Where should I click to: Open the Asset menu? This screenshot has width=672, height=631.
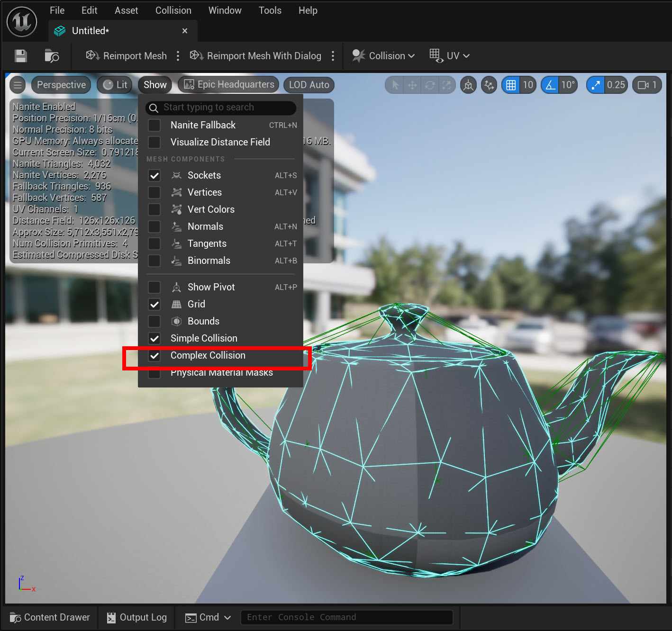(126, 10)
